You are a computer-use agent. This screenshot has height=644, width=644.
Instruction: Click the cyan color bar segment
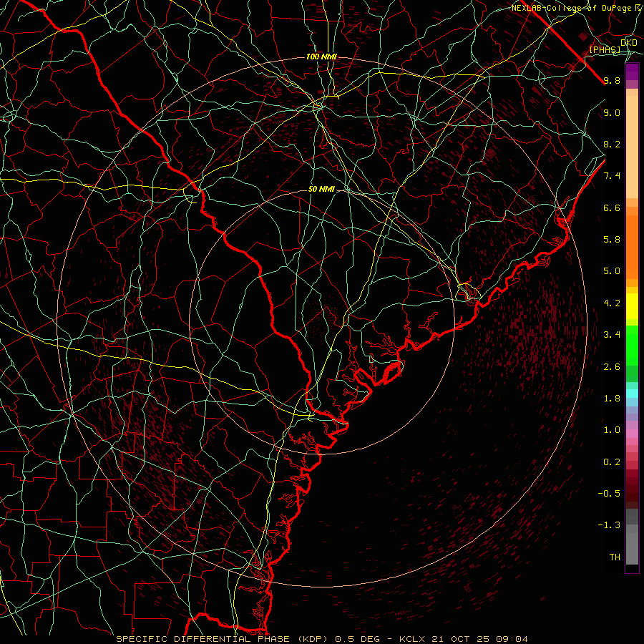tap(632, 394)
